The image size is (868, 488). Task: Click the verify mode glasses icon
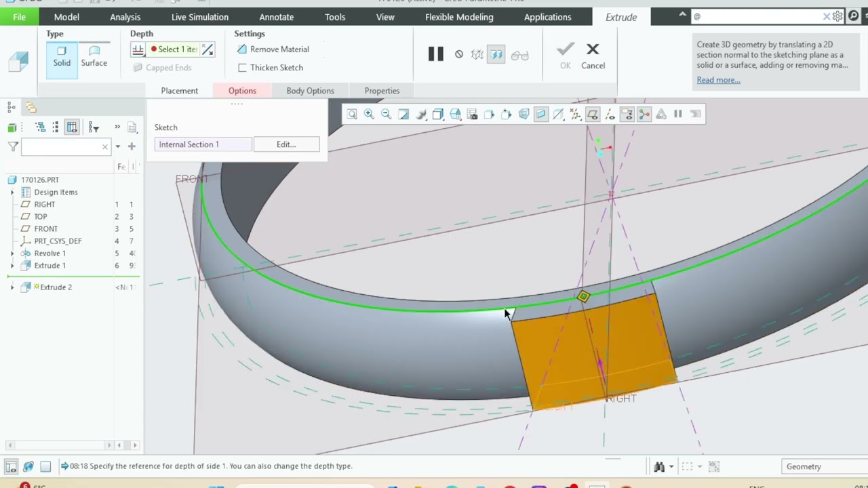(x=520, y=56)
